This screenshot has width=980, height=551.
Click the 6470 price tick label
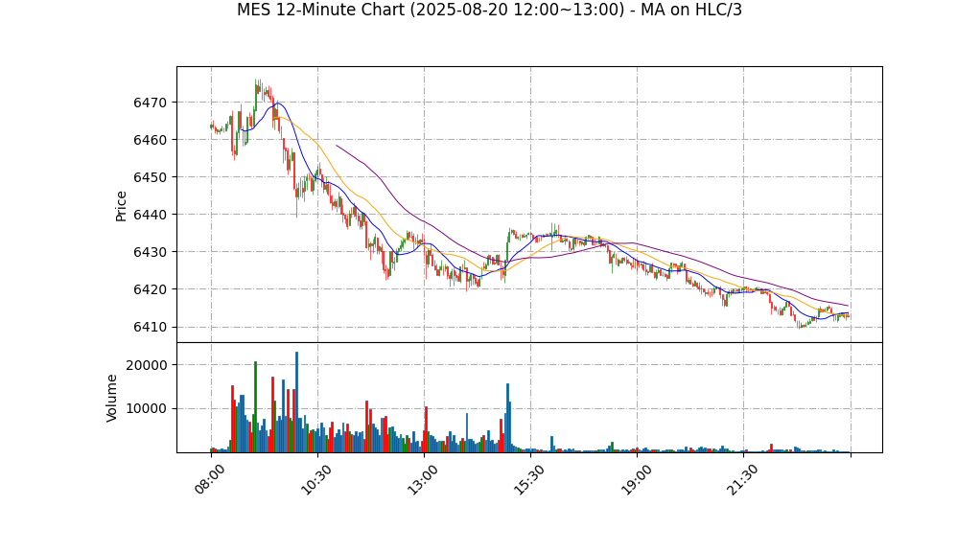[x=151, y=103]
